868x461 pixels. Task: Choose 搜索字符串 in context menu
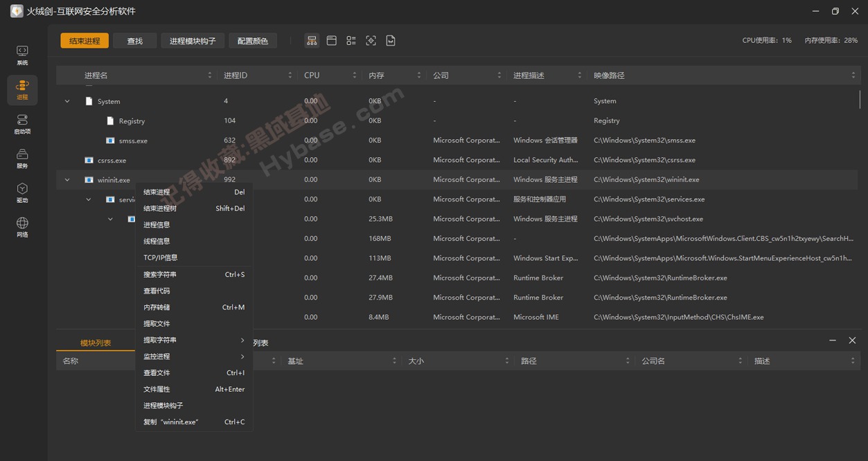(x=194, y=275)
